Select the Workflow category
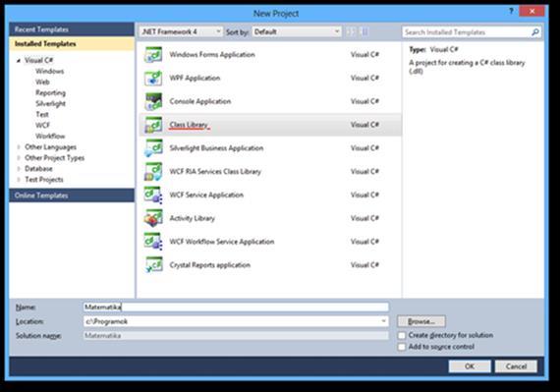The width and height of the screenshot is (560, 392). 50,136
